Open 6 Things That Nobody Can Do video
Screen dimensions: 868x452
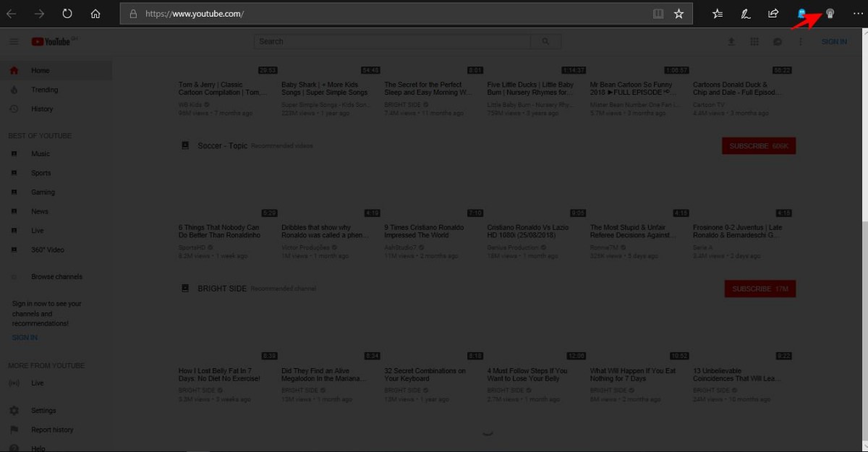click(x=220, y=231)
